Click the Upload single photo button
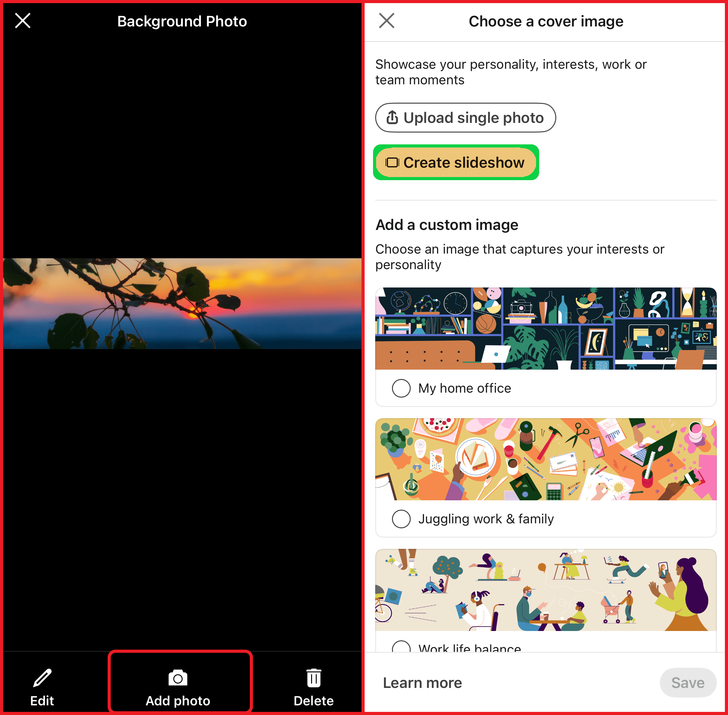This screenshot has height=715, width=728. click(466, 118)
